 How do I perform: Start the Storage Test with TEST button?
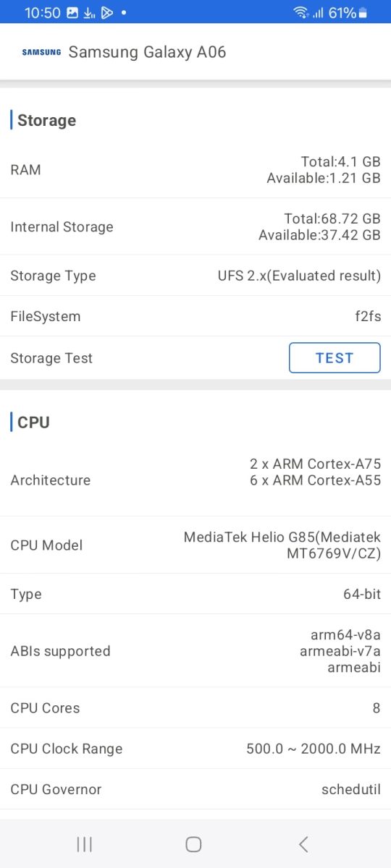(335, 358)
